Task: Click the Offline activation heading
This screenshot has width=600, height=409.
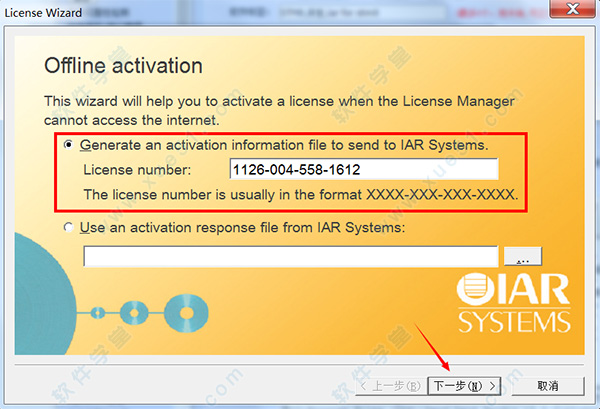Action: [123, 65]
